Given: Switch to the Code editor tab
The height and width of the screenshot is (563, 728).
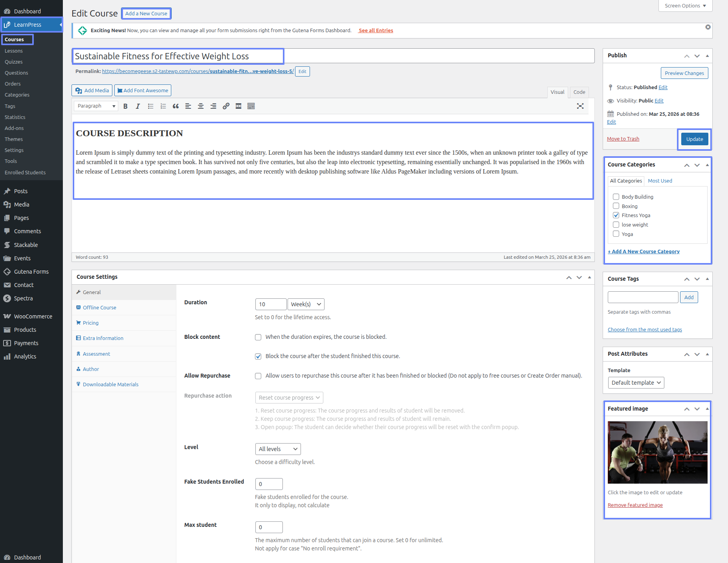Looking at the screenshot, I should 579,92.
